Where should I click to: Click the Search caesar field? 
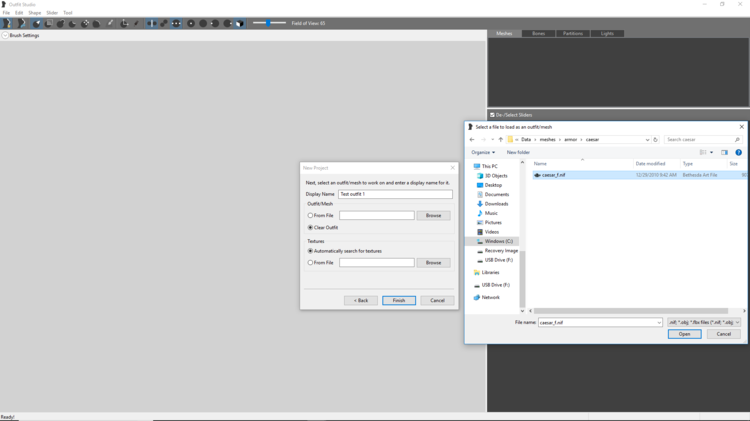point(702,140)
